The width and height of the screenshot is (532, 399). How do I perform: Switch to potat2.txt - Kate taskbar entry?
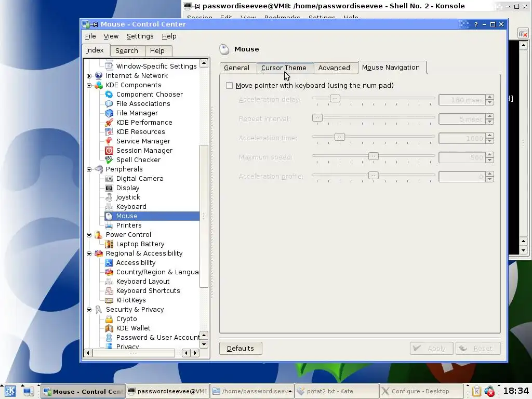pyautogui.click(x=337, y=392)
